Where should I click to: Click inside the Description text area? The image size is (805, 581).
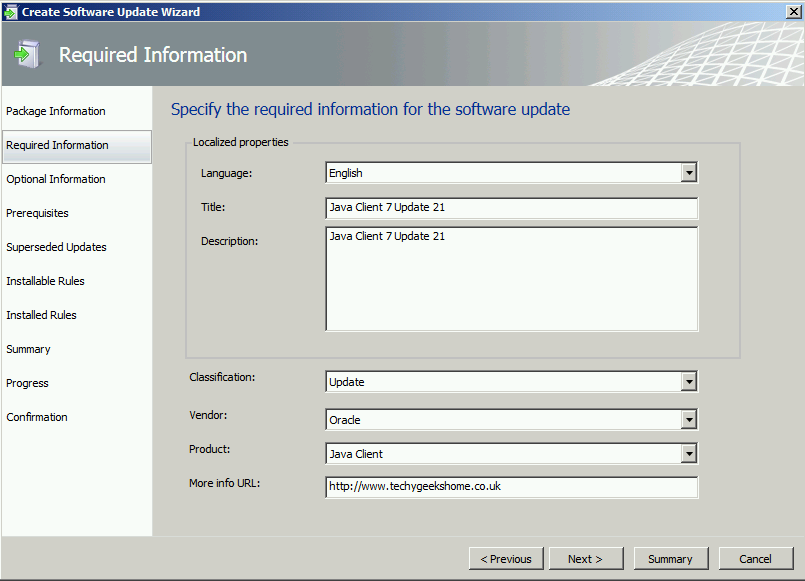511,279
